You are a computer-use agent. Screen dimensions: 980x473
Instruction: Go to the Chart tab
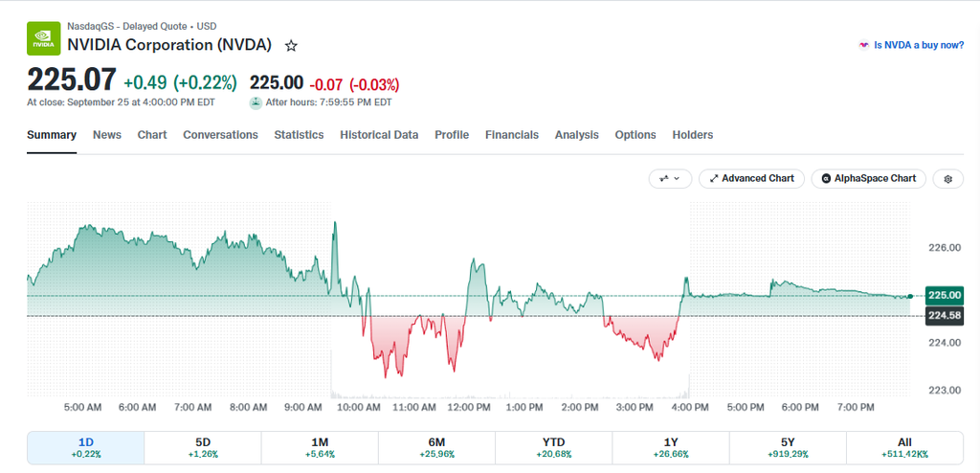tap(152, 135)
